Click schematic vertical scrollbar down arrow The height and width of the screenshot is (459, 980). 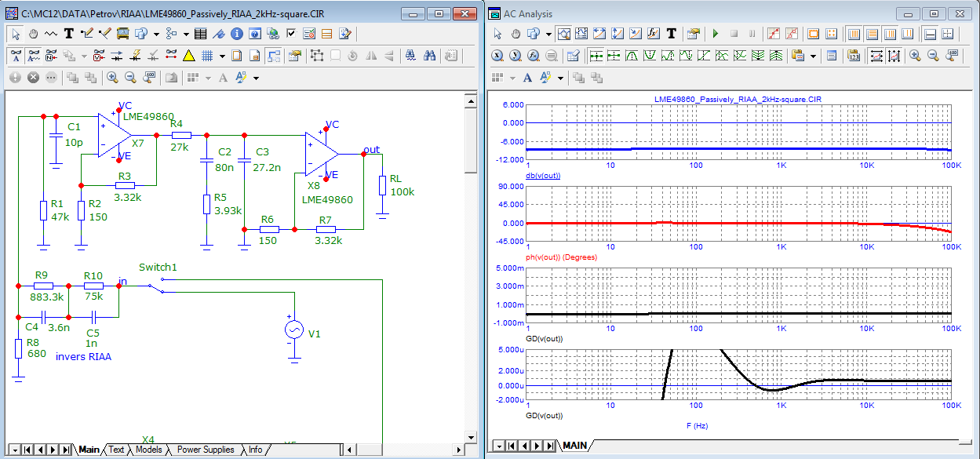click(471, 437)
